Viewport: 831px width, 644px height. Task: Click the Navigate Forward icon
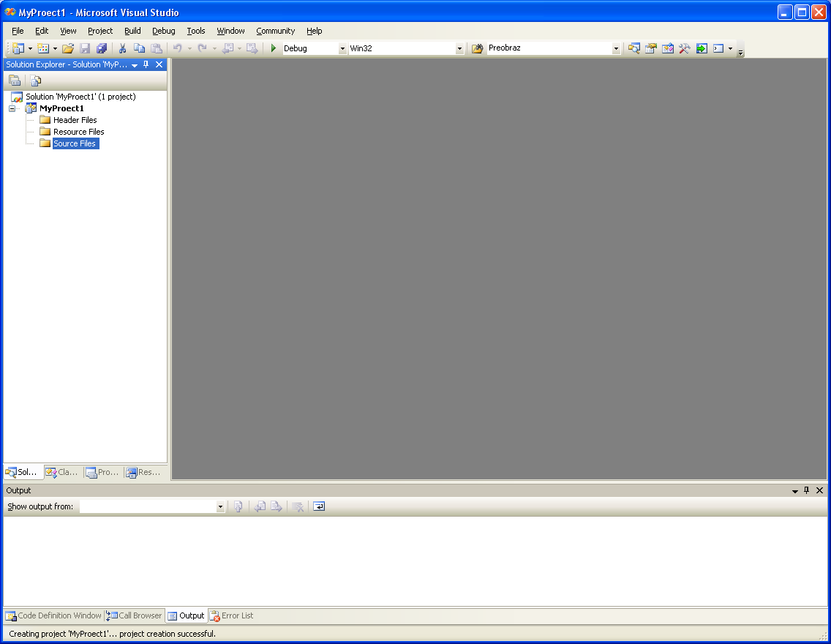coord(252,48)
